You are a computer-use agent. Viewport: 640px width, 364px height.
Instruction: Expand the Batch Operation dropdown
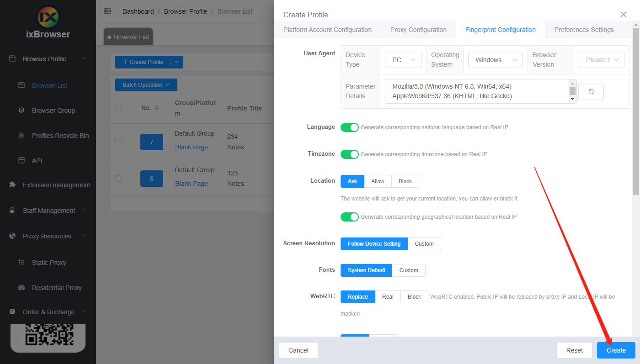pyautogui.click(x=146, y=85)
